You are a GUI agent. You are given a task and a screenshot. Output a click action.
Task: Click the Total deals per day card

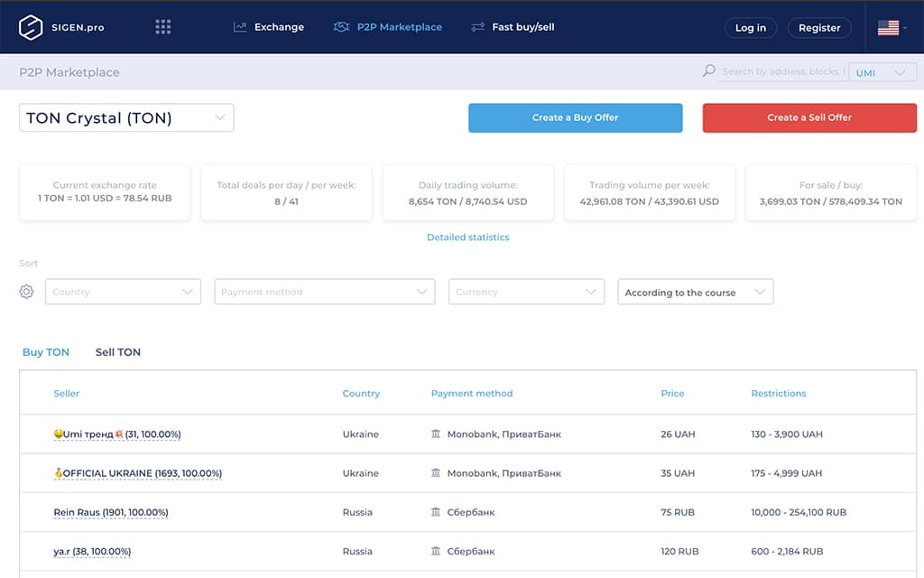click(x=286, y=192)
